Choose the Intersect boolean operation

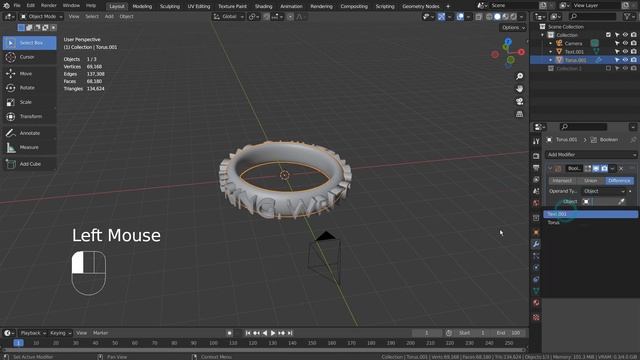pos(562,181)
